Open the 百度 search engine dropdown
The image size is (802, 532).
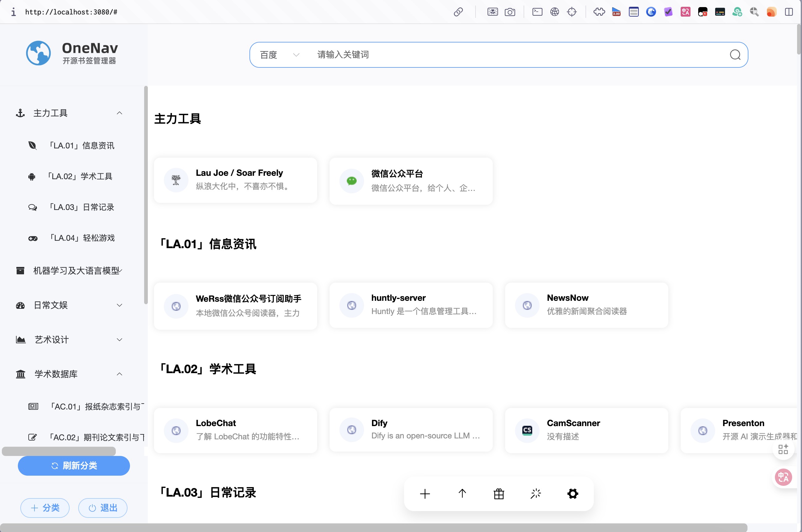pos(279,54)
